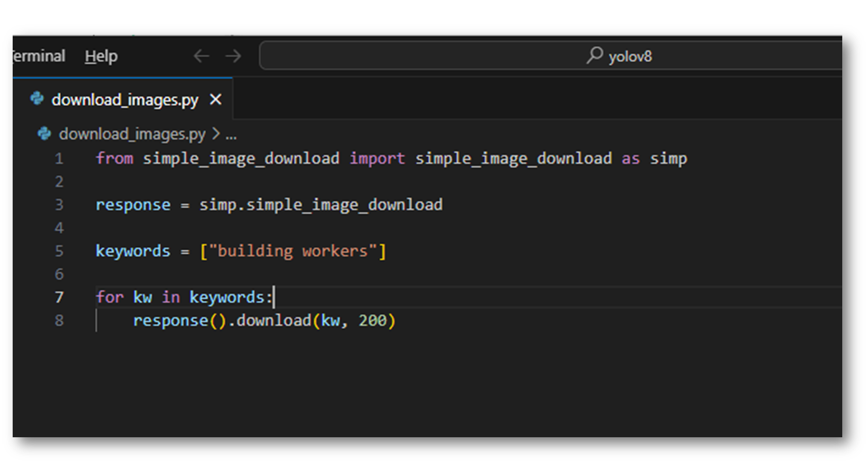Click the 'from' keyword on line 1
The height and width of the screenshot is (463, 868).
coord(114,158)
